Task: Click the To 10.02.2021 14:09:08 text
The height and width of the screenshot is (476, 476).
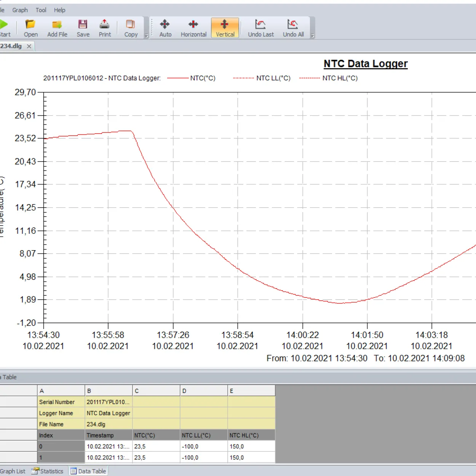Action: (419, 358)
